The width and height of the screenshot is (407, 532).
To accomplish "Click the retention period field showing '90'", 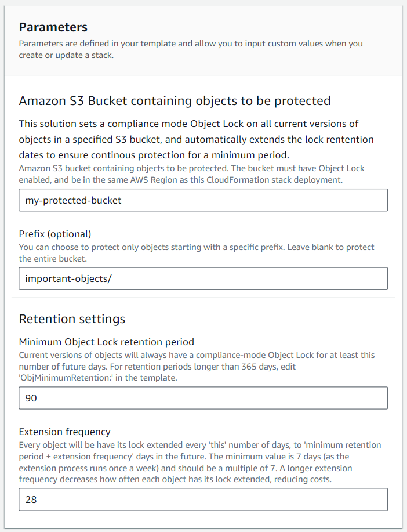I will click(203, 398).
